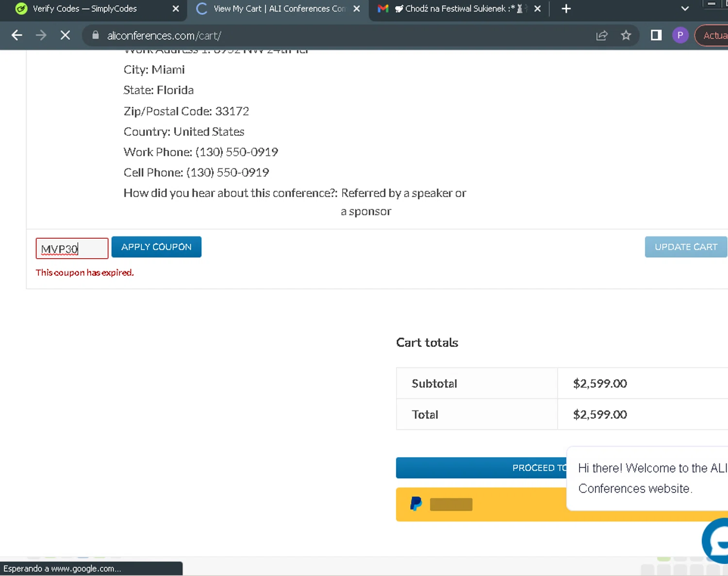This screenshot has width=728, height=576.
Task: Go back using the browser back arrow
Action: pos(17,35)
